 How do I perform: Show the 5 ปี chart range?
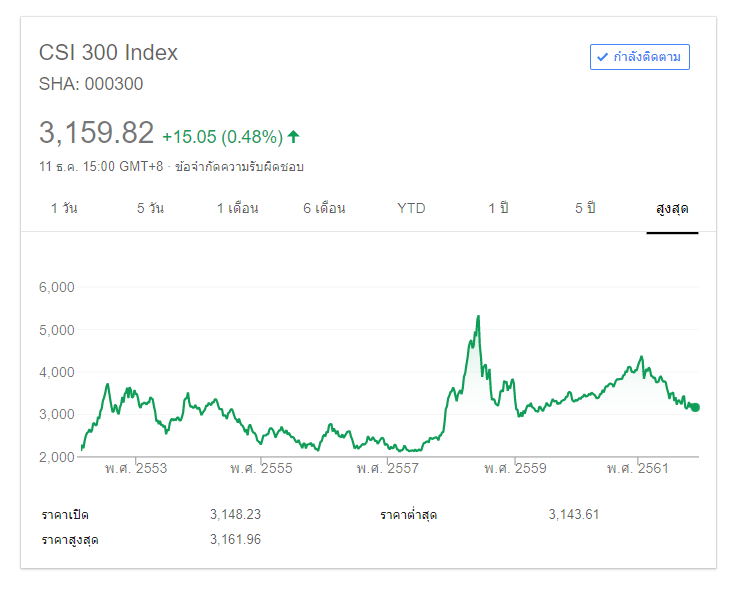(585, 208)
